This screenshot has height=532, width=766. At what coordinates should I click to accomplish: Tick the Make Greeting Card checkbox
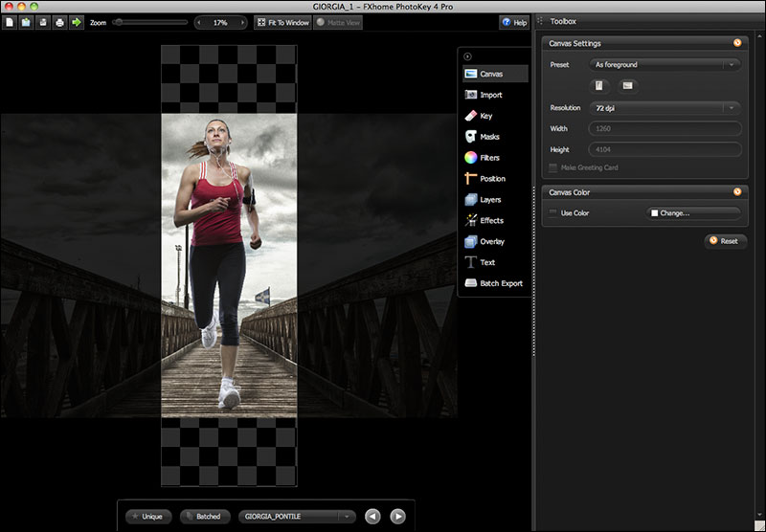[553, 167]
